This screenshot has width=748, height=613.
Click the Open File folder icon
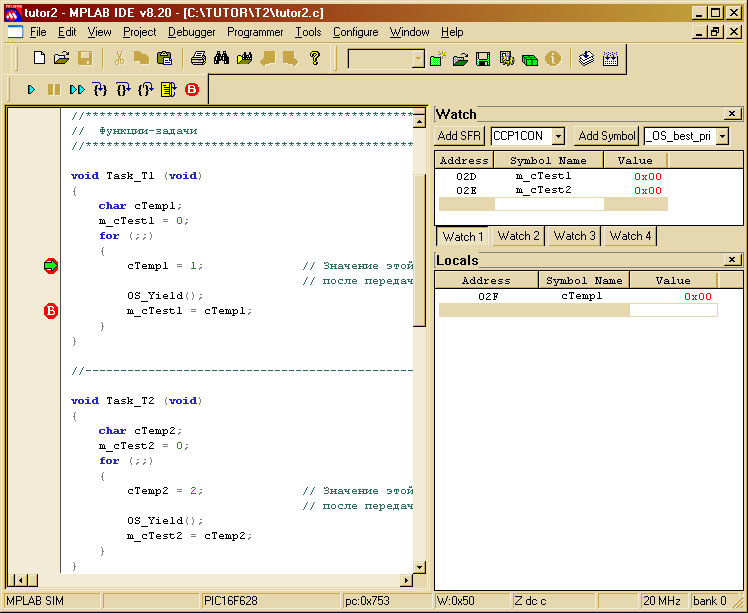click(62, 59)
